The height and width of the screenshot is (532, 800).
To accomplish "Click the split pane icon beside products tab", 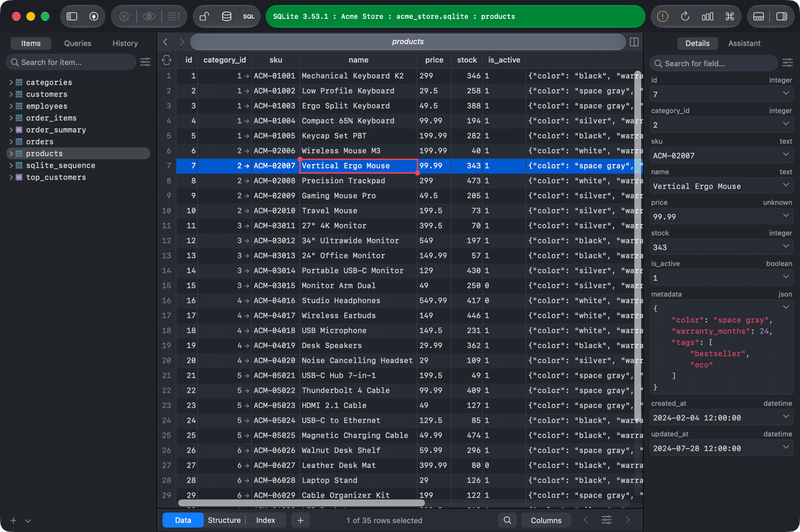I will [x=634, y=42].
